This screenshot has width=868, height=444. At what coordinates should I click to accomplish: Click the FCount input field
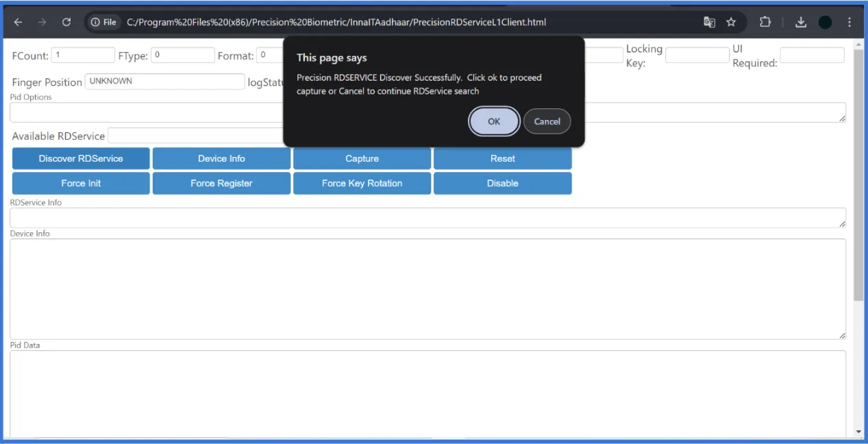pyautogui.click(x=83, y=56)
